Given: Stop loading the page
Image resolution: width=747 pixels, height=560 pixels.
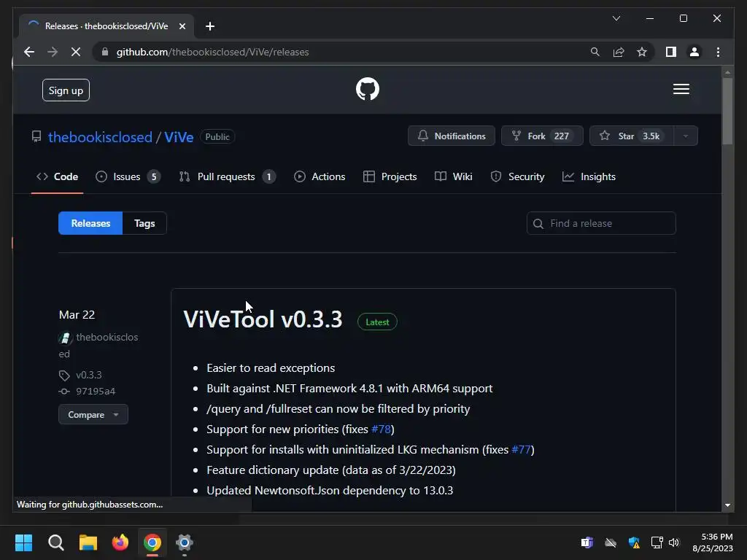Looking at the screenshot, I should click(x=76, y=52).
